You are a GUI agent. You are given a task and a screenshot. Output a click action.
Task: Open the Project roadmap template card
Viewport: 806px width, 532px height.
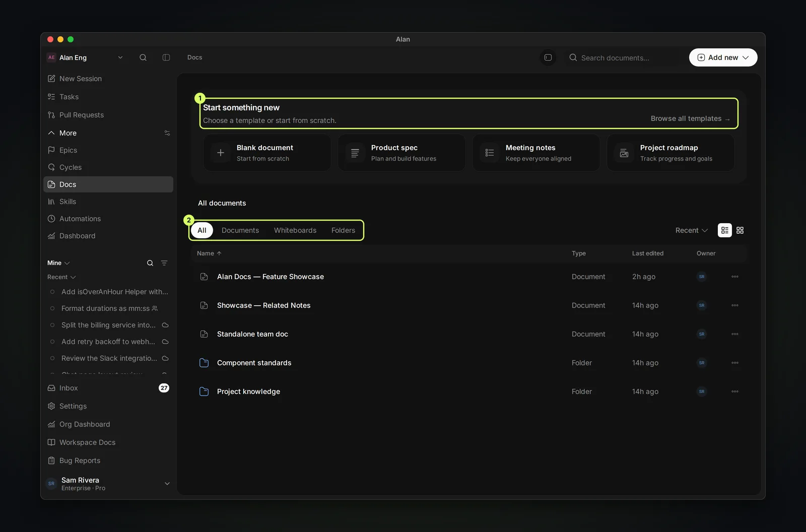pos(670,153)
